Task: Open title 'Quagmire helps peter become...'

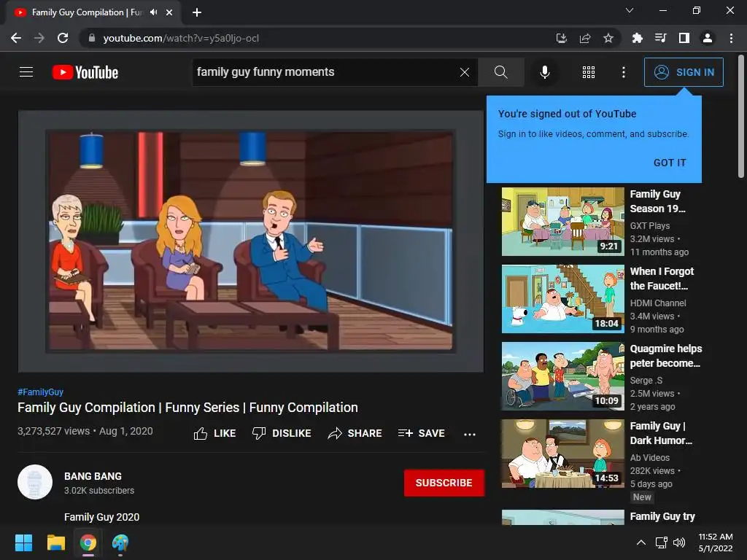Action: point(665,356)
